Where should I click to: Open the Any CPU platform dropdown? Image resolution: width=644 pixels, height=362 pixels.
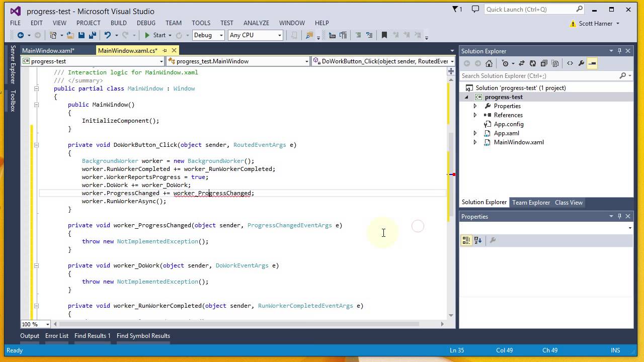[280, 35]
